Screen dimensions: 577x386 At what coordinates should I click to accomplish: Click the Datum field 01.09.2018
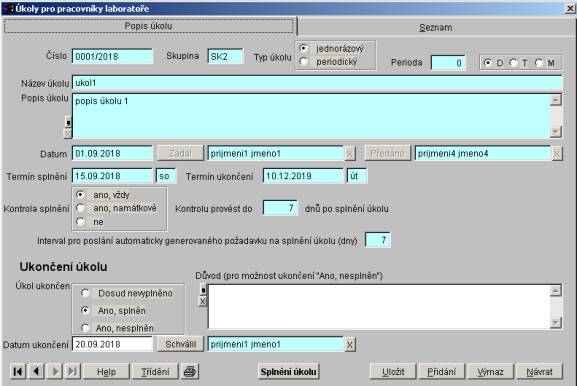(112, 153)
